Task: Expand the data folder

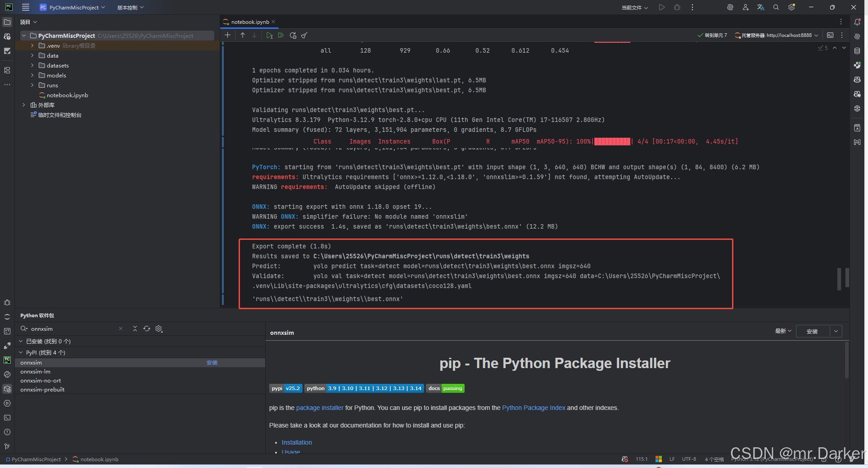Action: tap(32, 55)
